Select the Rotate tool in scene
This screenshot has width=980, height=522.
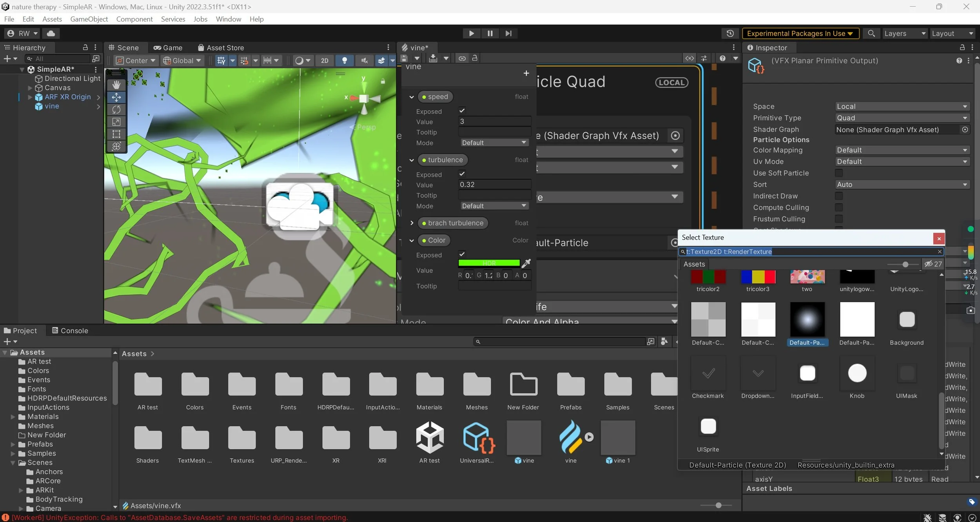point(116,109)
